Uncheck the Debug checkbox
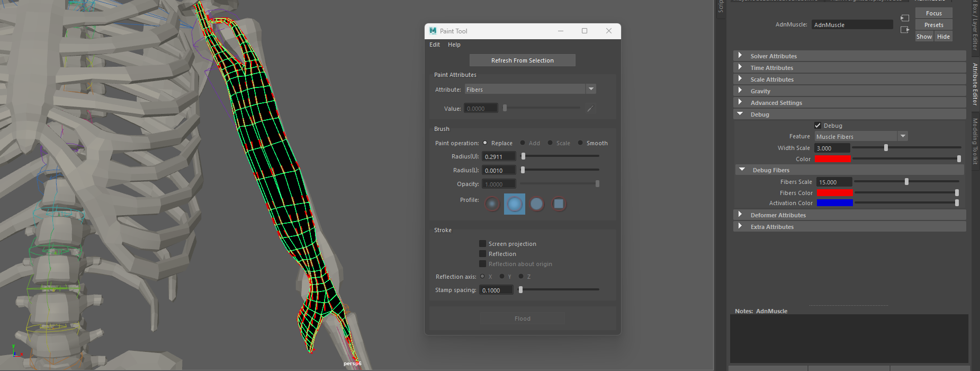Image resolution: width=980 pixels, height=371 pixels. click(x=818, y=126)
